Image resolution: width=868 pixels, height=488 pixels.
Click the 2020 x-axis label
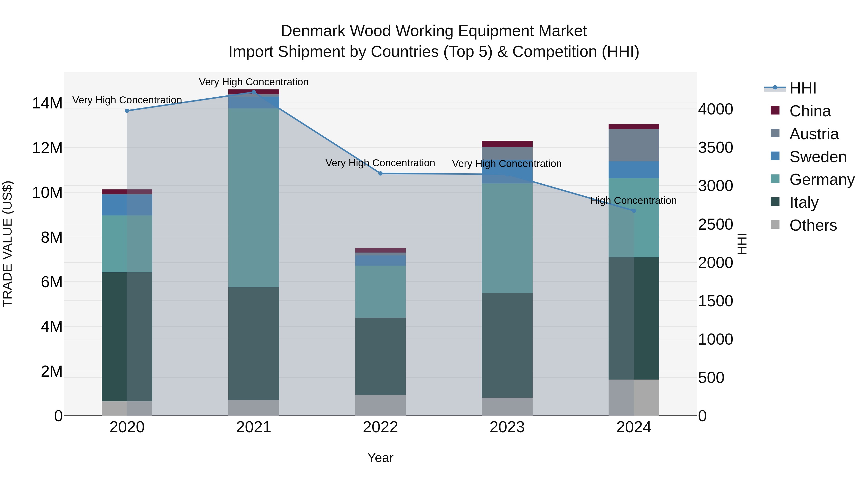127,427
